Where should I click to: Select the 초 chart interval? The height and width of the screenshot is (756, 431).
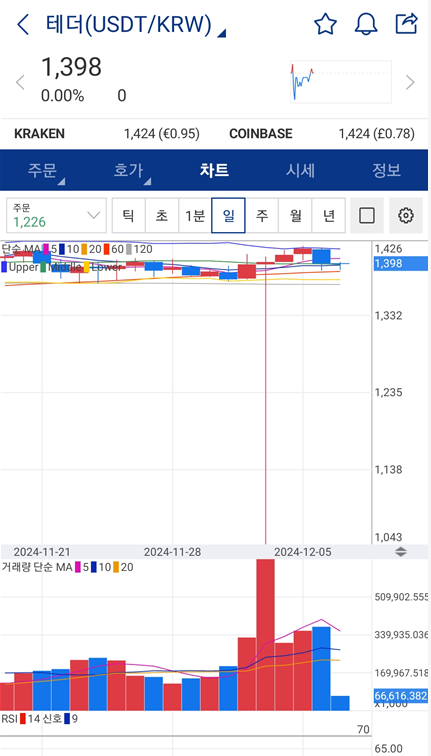tap(162, 216)
